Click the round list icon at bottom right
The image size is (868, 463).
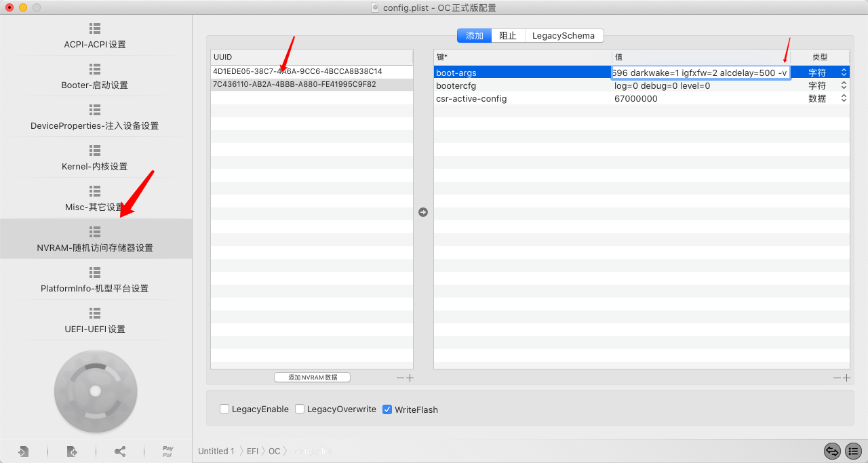(853, 451)
